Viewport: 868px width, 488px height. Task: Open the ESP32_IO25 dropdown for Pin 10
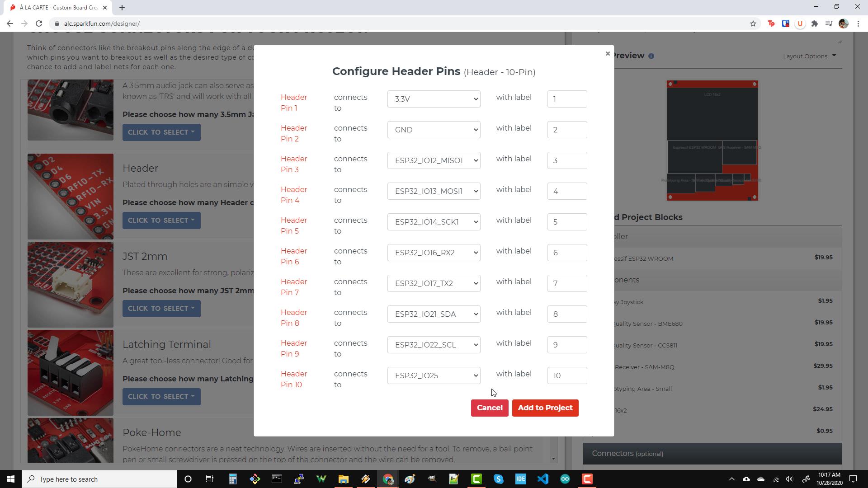click(x=434, y=375)
